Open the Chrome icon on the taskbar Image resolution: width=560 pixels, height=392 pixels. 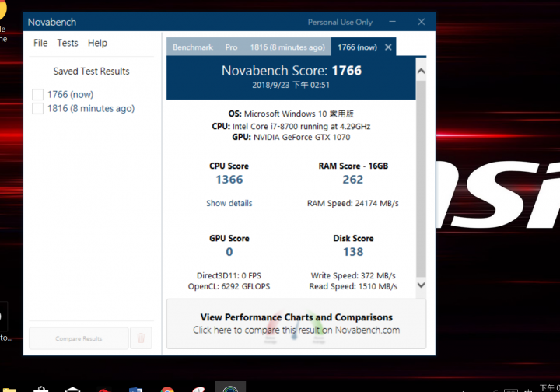point(167,389)
